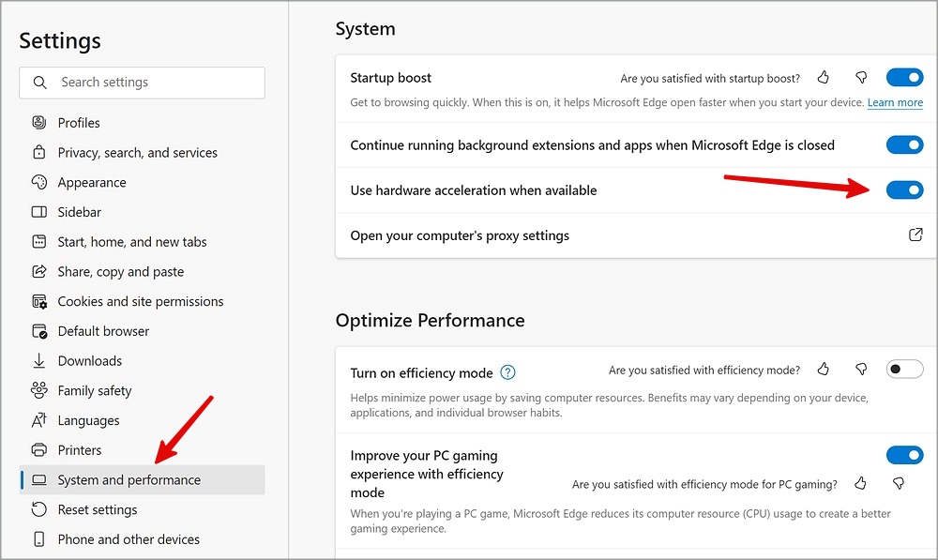
Task: Go to Phone and other devices
Action: pyautogui.click(x=142, y=539)
